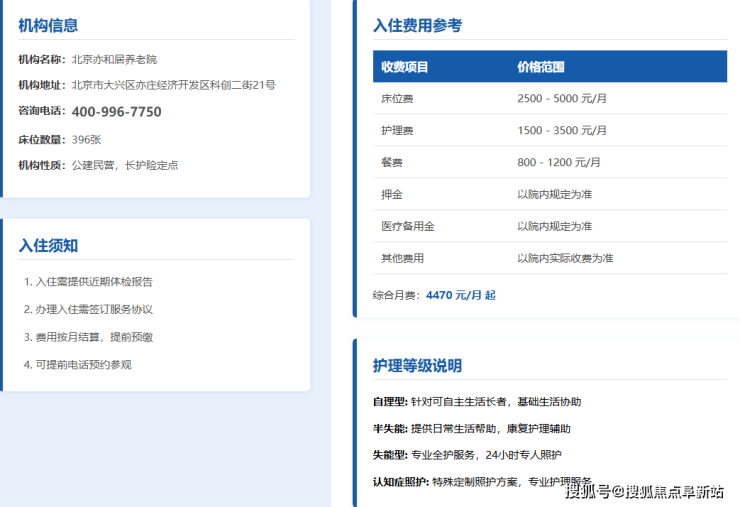Click the phone number 400-996-7750
Screen dimensions: 740x507
(x=116, y=112)
